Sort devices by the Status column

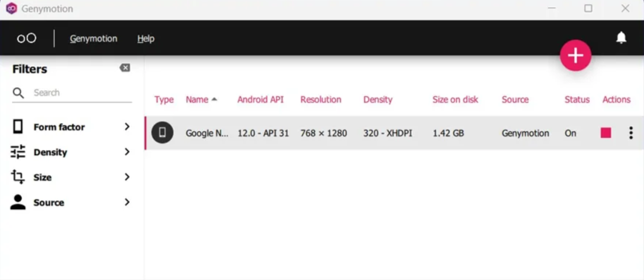[x=577, y=100]
